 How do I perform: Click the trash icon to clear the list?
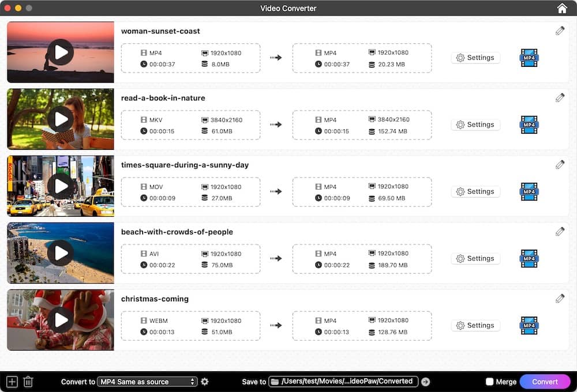[28, 381]
